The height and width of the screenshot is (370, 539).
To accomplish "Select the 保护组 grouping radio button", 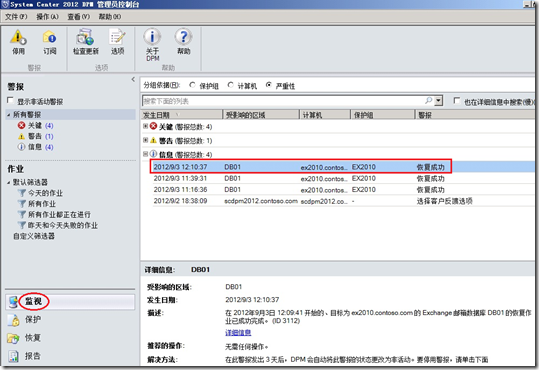I will pos(192,85).
